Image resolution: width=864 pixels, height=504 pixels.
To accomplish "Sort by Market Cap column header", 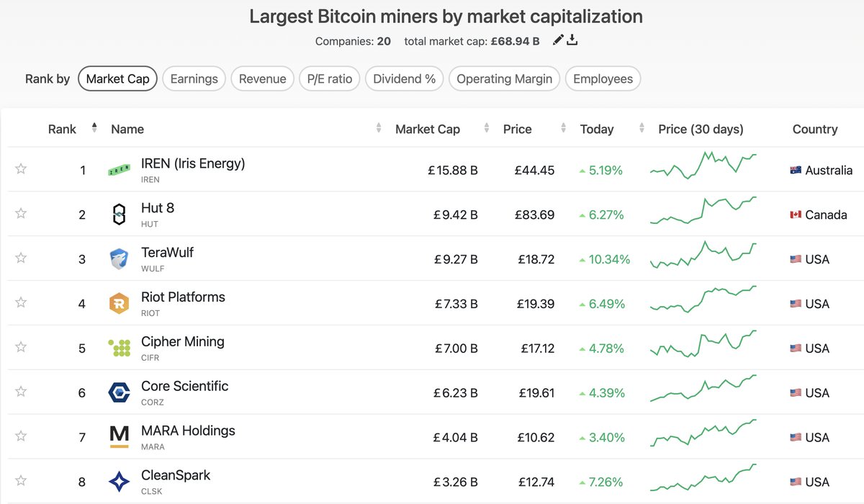I will click(428, 130).
